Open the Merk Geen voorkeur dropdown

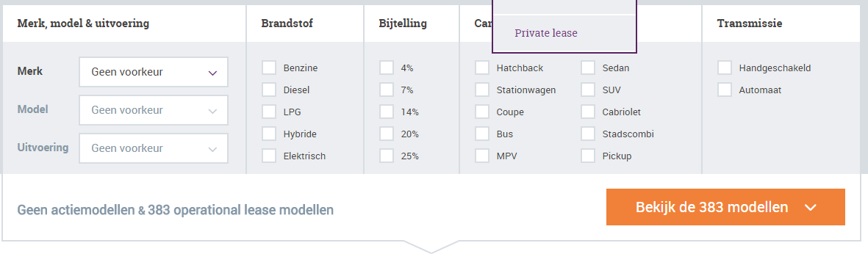[x=154, y=72]
